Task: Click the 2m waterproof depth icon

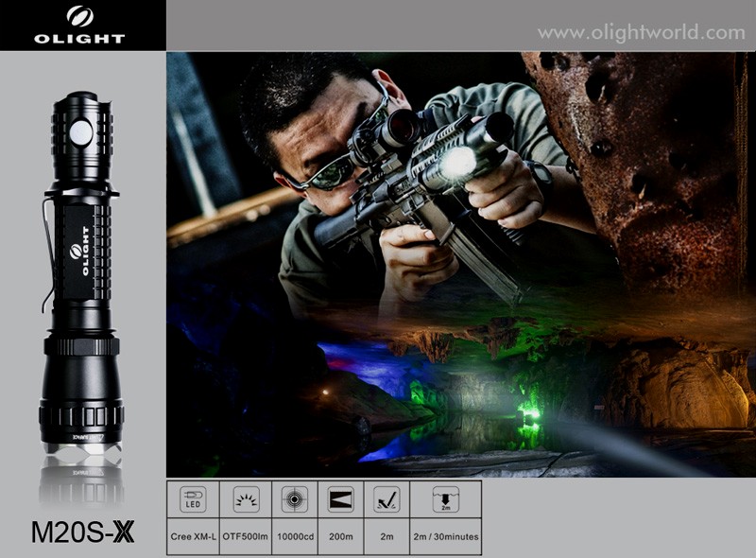Action: pyautogui.click(x=445, y=499)
